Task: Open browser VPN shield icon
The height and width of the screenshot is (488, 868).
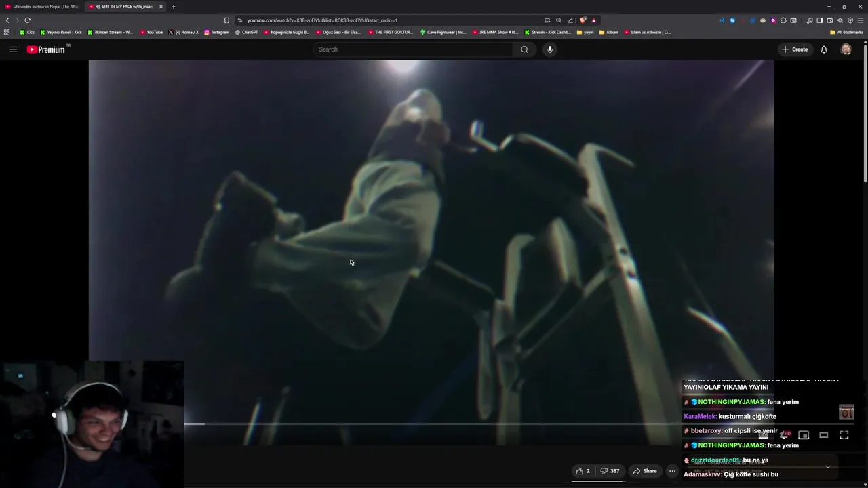Action: click(x=850, y=20)
